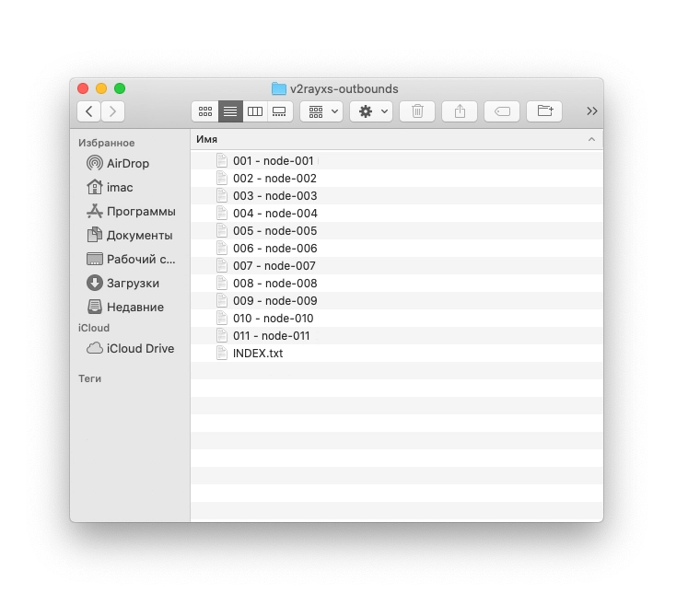Click the document icon of INDEX.txt
This screenshot has width=688, height=616.
pyautogui.click(x=222, y=354)
